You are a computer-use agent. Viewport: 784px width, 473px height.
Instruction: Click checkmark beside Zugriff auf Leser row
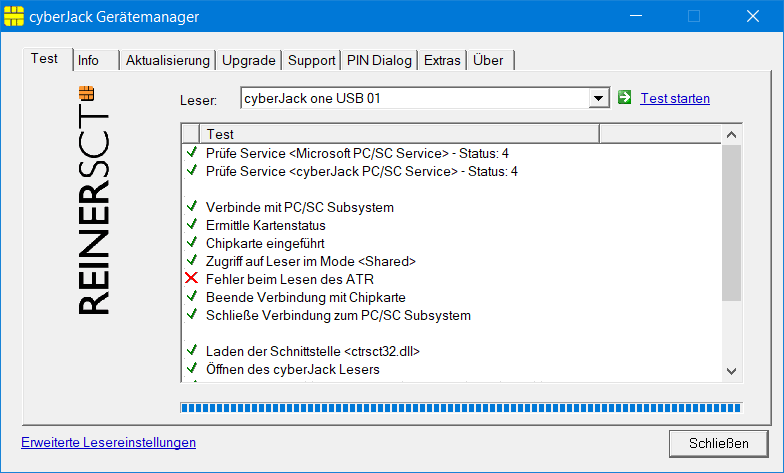tap(192, 260)
